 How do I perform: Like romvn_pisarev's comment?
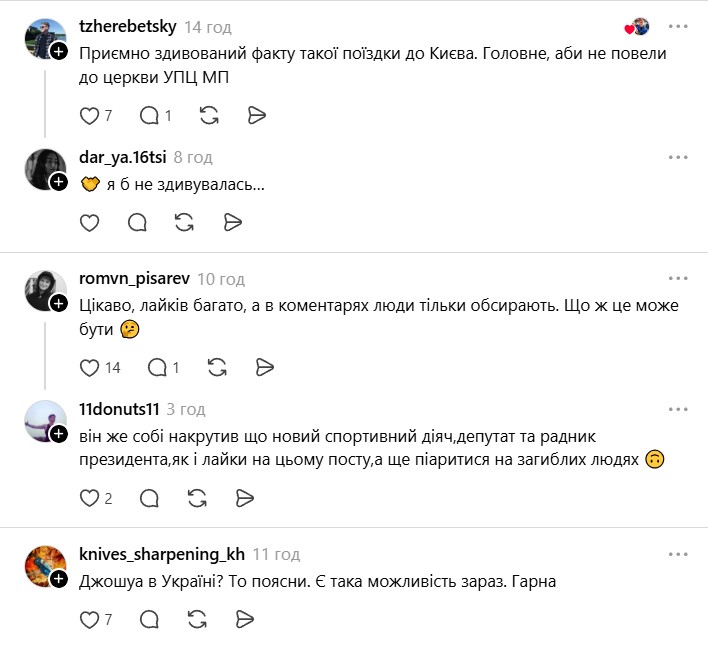click(89, 367)
